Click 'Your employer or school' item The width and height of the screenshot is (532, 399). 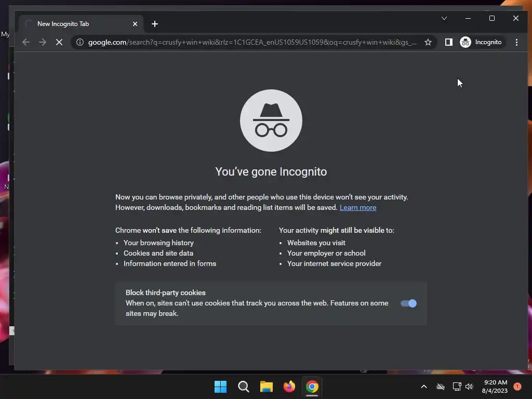[326, 253]
